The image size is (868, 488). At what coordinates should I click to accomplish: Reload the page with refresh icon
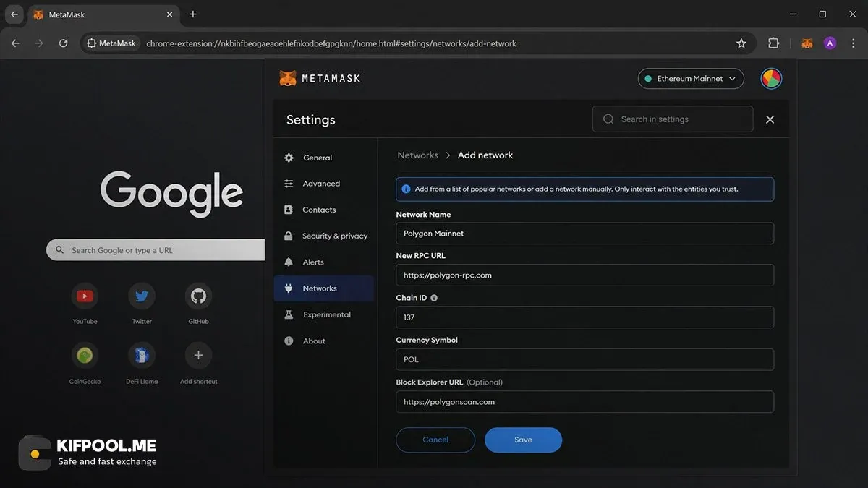(x=63, y=43)
